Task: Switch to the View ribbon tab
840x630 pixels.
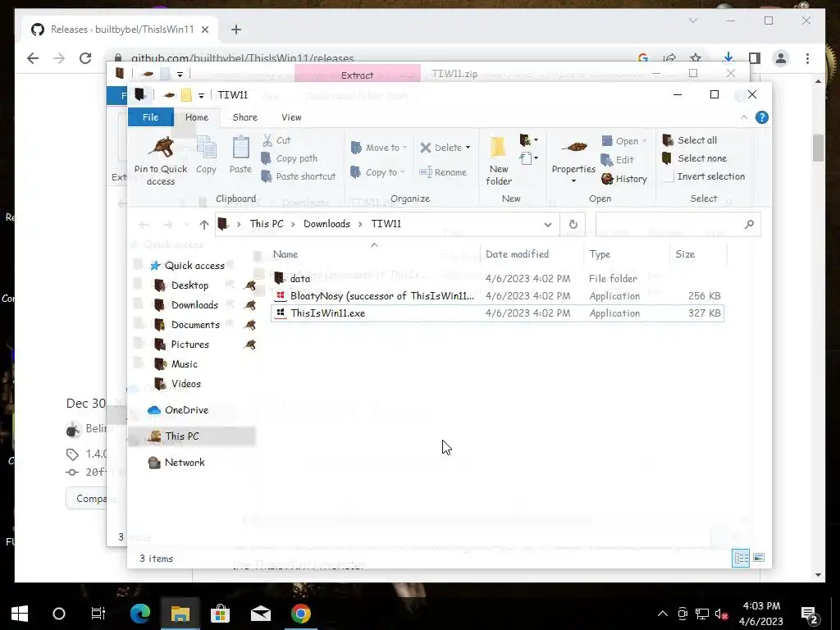Action: (x=291, y=117)
